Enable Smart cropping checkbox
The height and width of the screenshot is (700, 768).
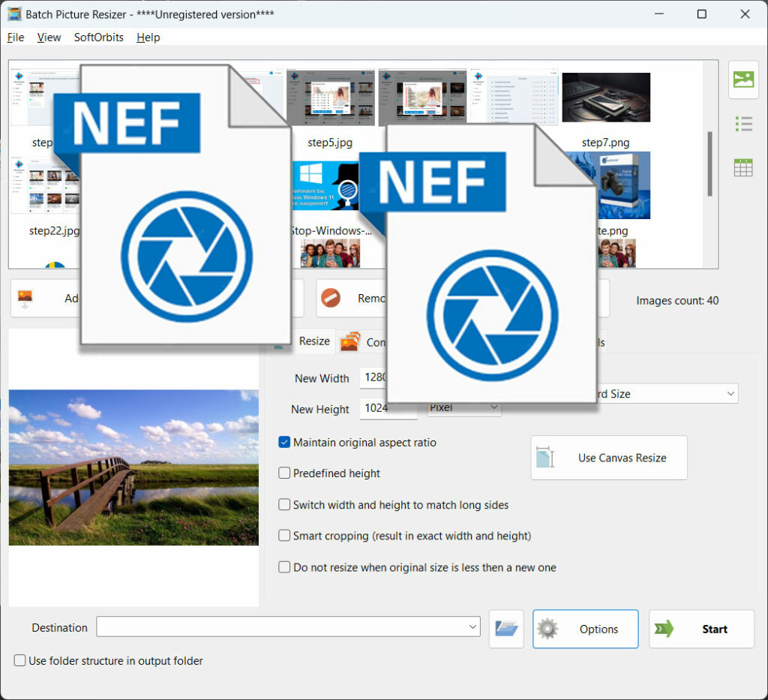[x=284, y=536]
